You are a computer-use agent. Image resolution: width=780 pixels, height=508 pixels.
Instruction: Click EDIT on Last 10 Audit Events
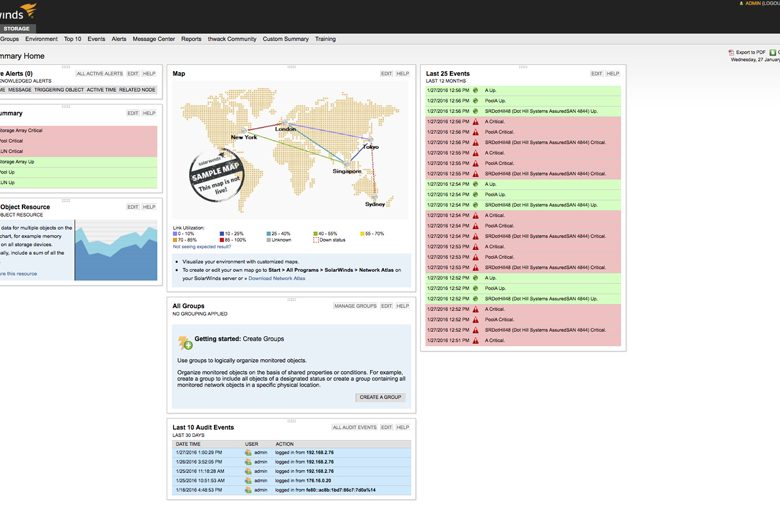(x=387, y=427)
